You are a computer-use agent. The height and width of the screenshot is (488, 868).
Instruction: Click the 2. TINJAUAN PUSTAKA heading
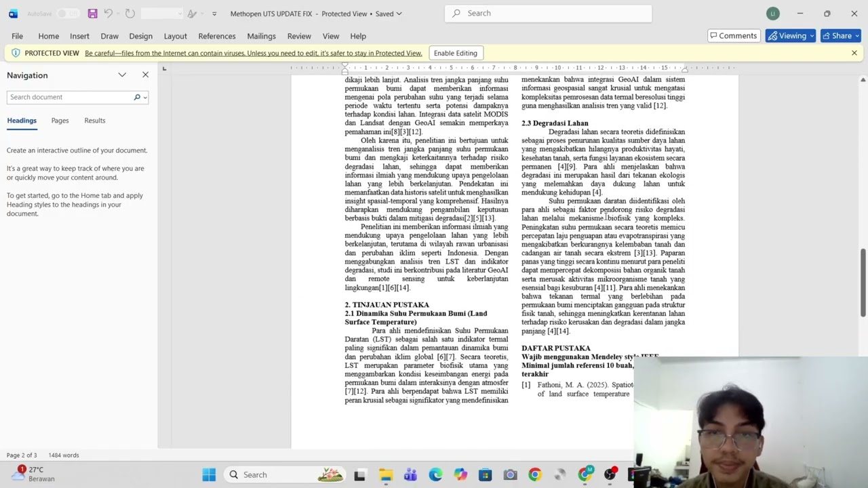387,305
